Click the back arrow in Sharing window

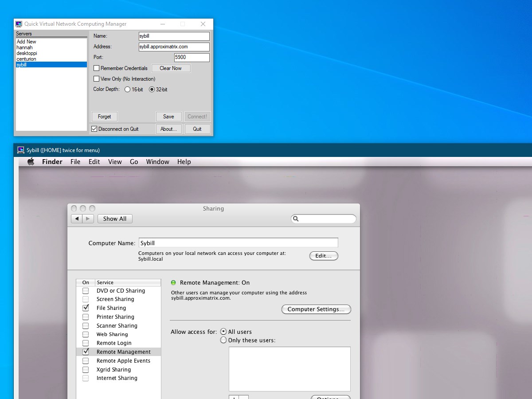click(x=77, y=219)
